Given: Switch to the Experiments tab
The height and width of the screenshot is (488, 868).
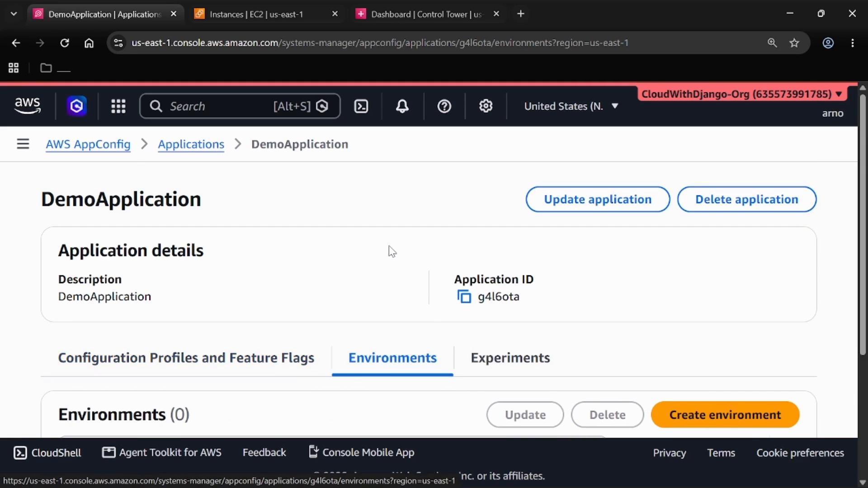Looking at the screenshot, I should coord(510,358).
